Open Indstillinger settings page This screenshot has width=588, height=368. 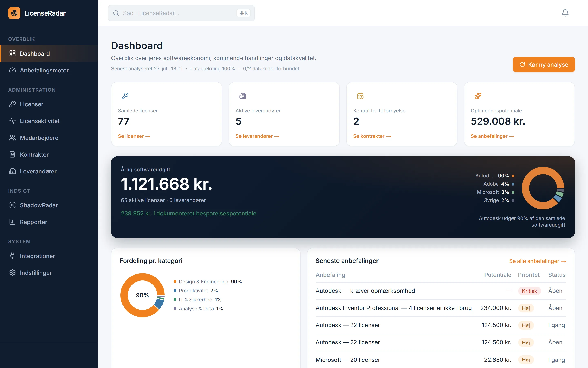coord(49,272)
